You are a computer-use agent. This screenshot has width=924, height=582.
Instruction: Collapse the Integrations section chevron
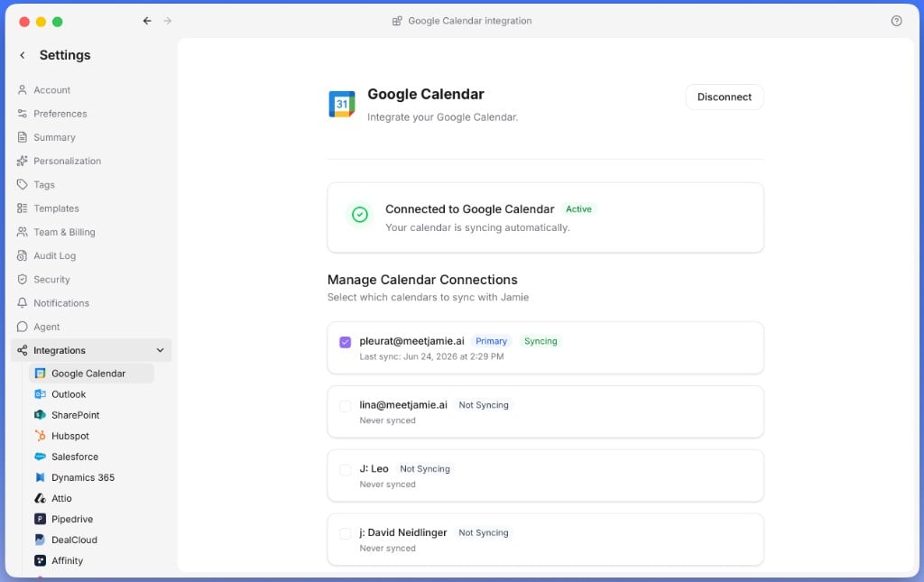pos(160,350)
